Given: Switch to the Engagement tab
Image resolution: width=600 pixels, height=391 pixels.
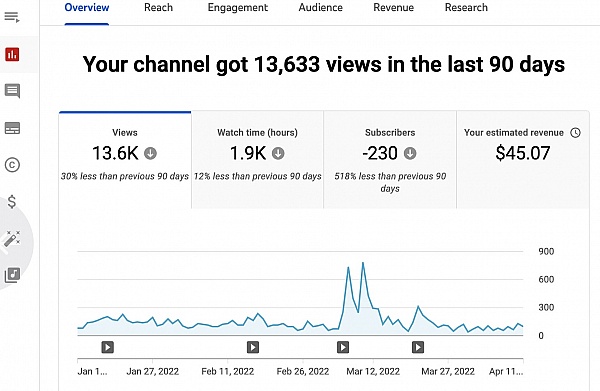Looking at the screenshot, I should [238, 8].
